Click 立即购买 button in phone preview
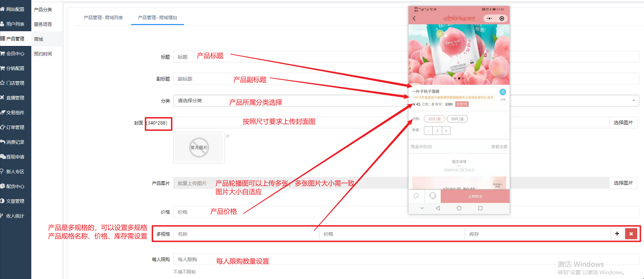The width and height of the screenshot is (644, 279). point(475,196)
